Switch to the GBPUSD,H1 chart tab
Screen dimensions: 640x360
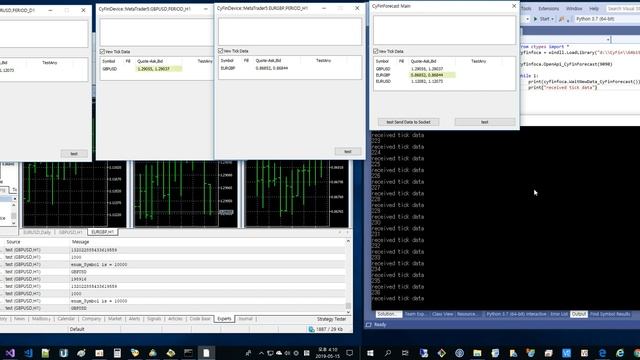coord(70,232)
